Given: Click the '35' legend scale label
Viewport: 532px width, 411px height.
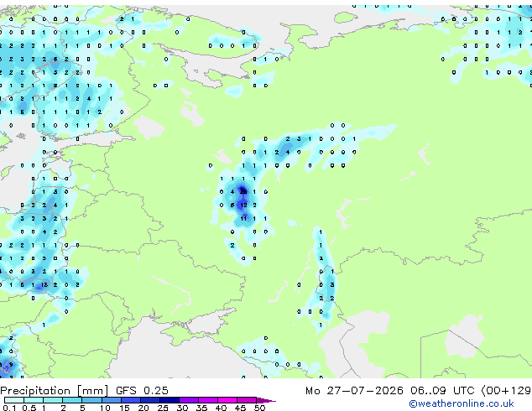Looking at the screenshot, I should (x=201, y=408).
